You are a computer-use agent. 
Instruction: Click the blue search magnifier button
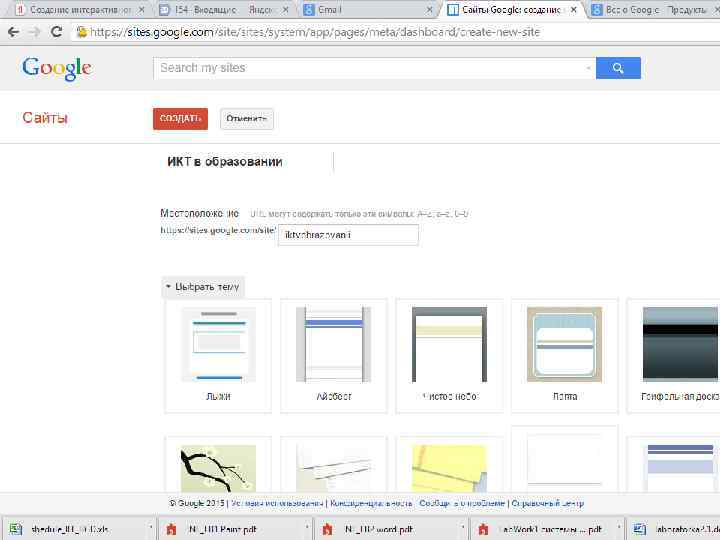[618, 68]
